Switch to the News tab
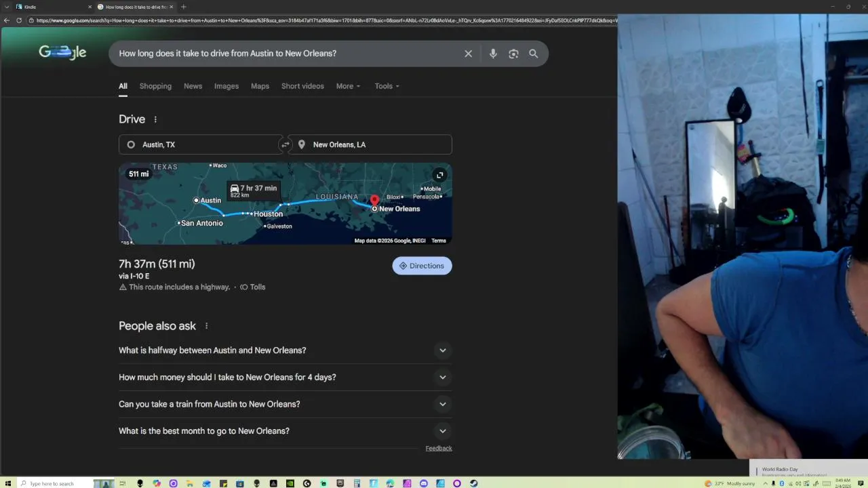The height and width of the screenshot is (488, 868). click(x=193, y=86)
